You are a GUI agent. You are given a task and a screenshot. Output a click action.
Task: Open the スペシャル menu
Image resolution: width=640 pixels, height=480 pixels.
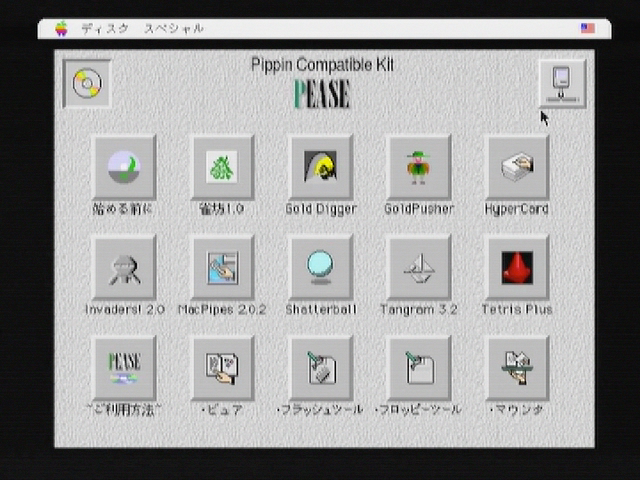[x=174, y=29]
